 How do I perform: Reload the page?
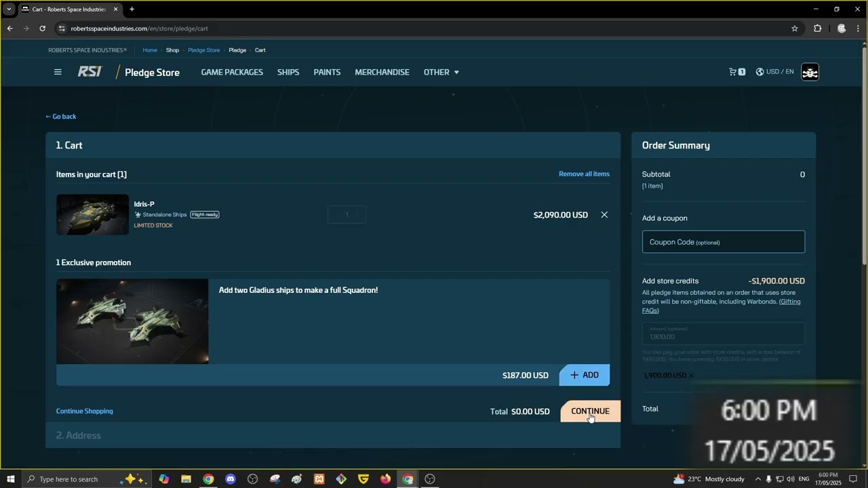42,28
